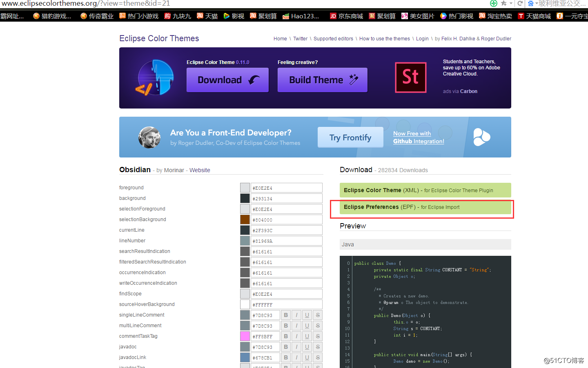The width and height of the screenshot is (588, 368).
Task: Click the white Frontify logo icon
Action: 482,137
